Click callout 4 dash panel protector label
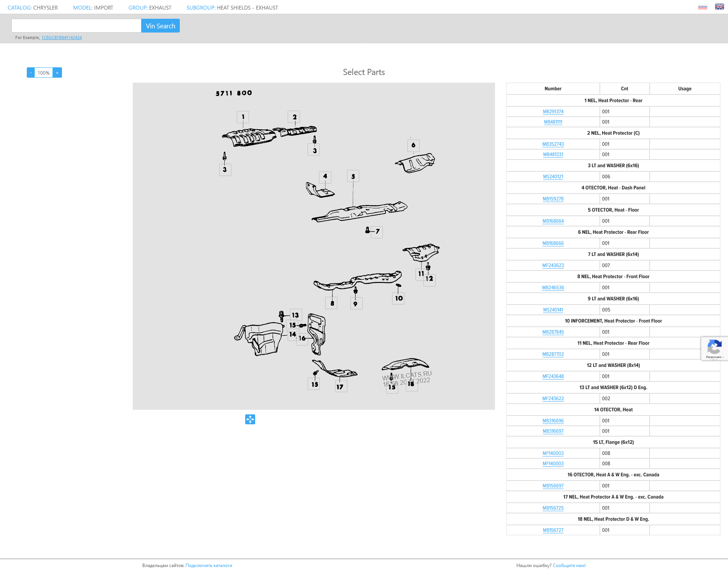728x572 pixels. (x=325, y=176)
